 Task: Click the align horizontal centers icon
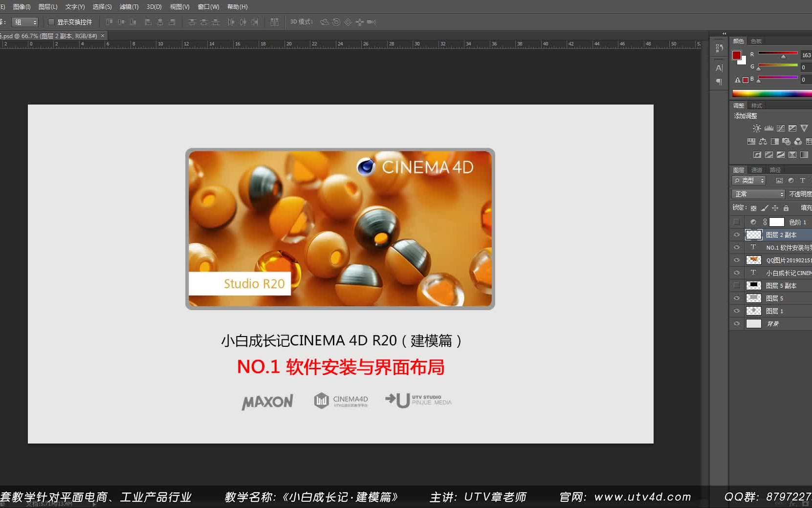[160, 22]
